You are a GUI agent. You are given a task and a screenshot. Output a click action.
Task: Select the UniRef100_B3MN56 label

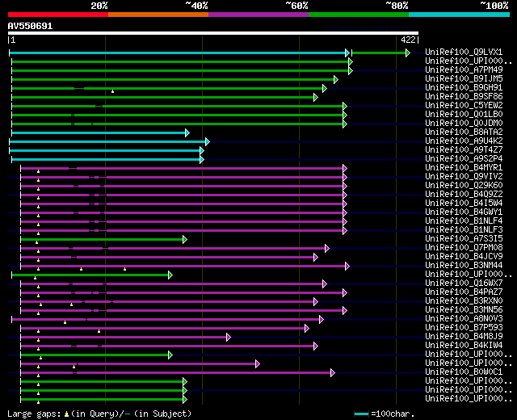tap(464, 310)
